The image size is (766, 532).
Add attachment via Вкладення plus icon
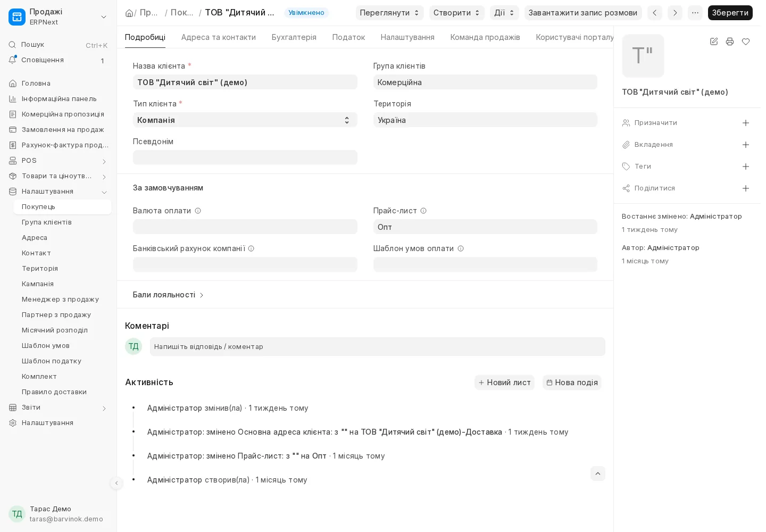click(x=746, y=145)
